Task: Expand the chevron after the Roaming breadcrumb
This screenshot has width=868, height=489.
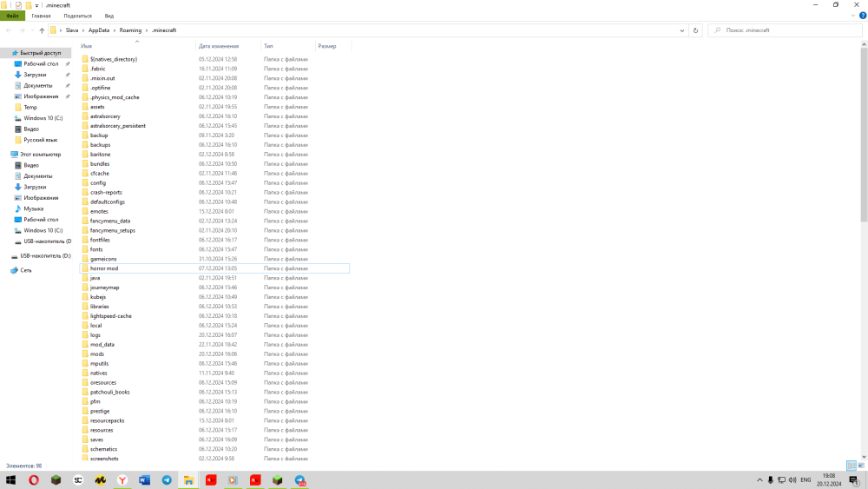Action: pyautogui.click(x=147, y=30)
